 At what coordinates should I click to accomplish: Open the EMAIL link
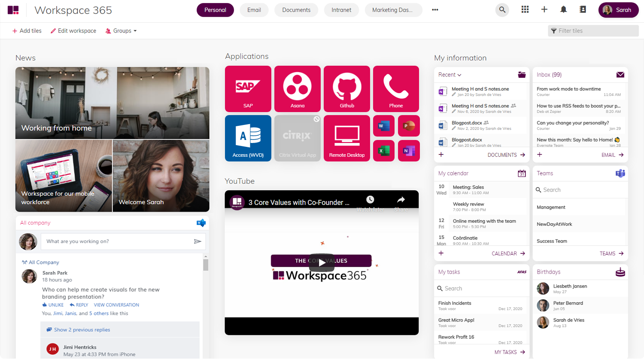tap(612, 155)
